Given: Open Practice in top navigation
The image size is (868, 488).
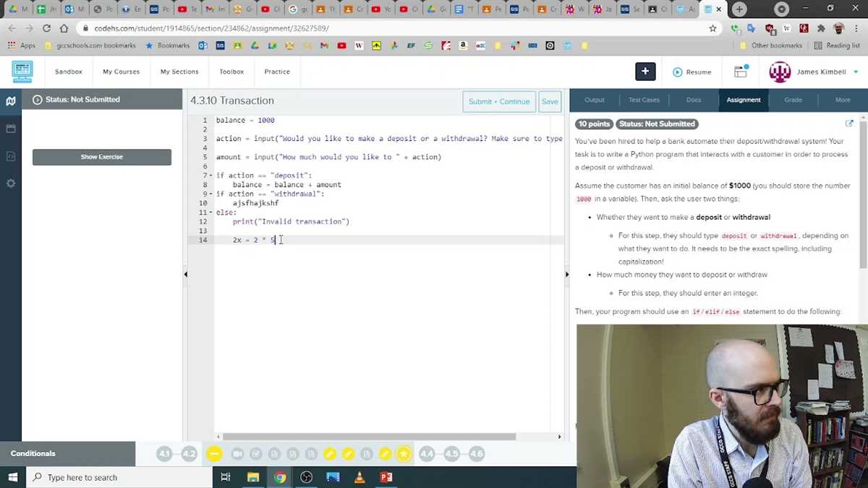Looking at the screenshot, I should pos(277,72).
